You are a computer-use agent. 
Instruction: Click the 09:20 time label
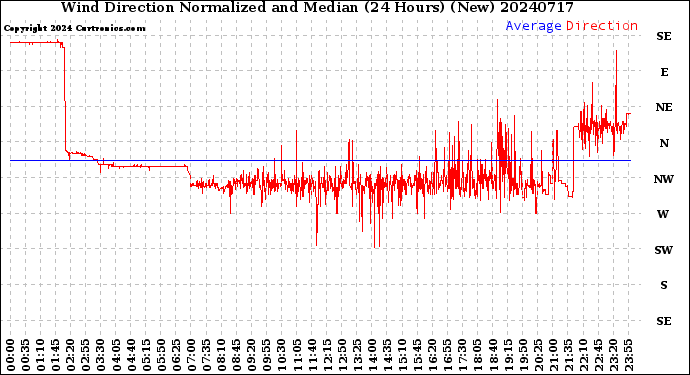(x=251, y=356)
